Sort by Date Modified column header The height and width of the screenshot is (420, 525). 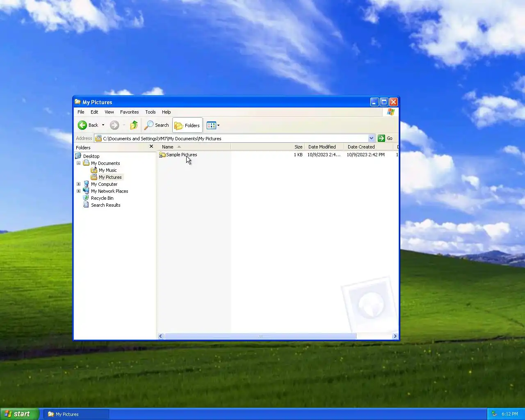pos(324,147)
